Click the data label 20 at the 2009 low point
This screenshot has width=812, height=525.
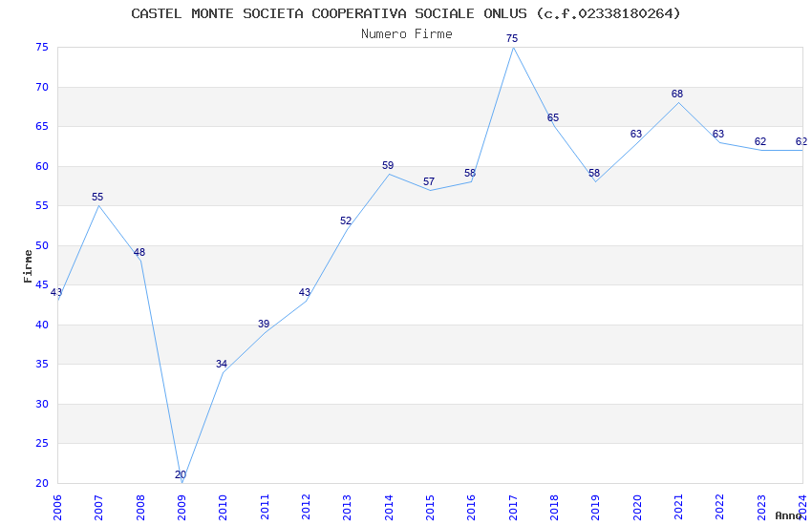(x=181, y=474)
